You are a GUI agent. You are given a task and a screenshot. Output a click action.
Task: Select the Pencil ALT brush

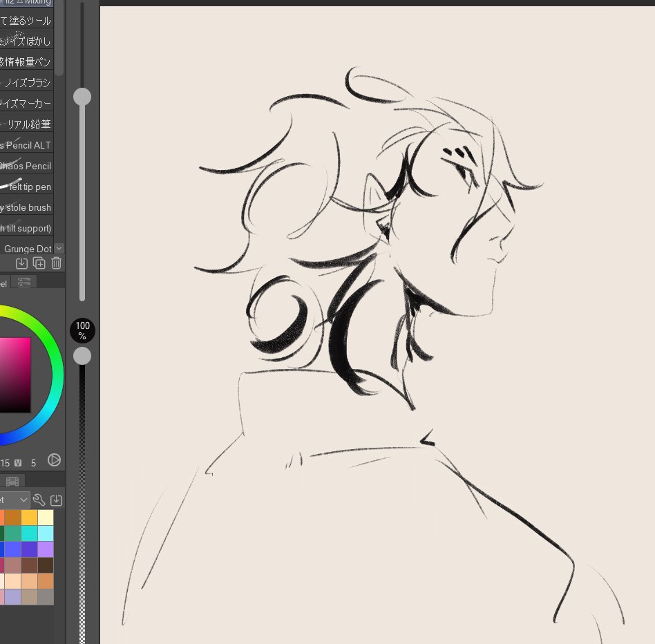click(27, 145)
